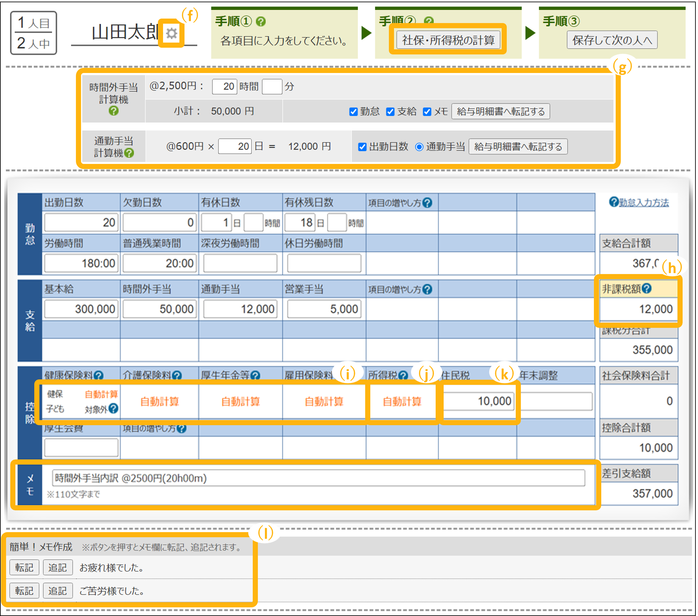
Task: Uncheck the 勤怠 checkbox
Action: tap(353, 112)
